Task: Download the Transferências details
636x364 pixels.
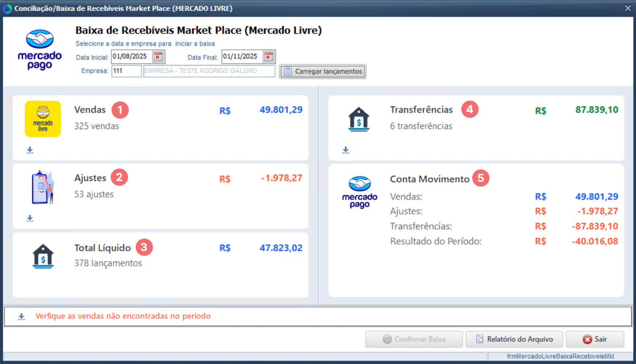Action: click(x=345, y=150)
